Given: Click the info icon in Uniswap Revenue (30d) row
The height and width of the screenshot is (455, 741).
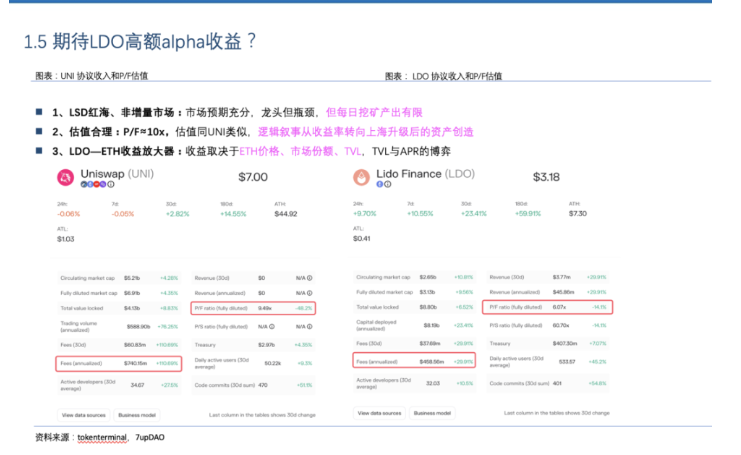Looking at the screenshot, I should click(310, 278).
